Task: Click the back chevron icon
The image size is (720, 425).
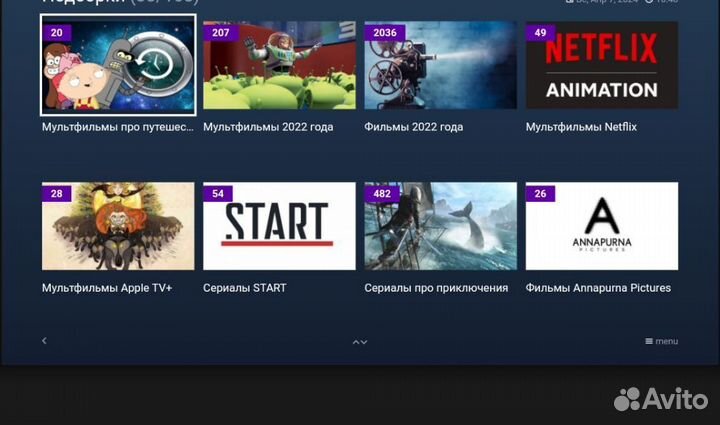Action: pyautogui.click(x=44, y=341)
